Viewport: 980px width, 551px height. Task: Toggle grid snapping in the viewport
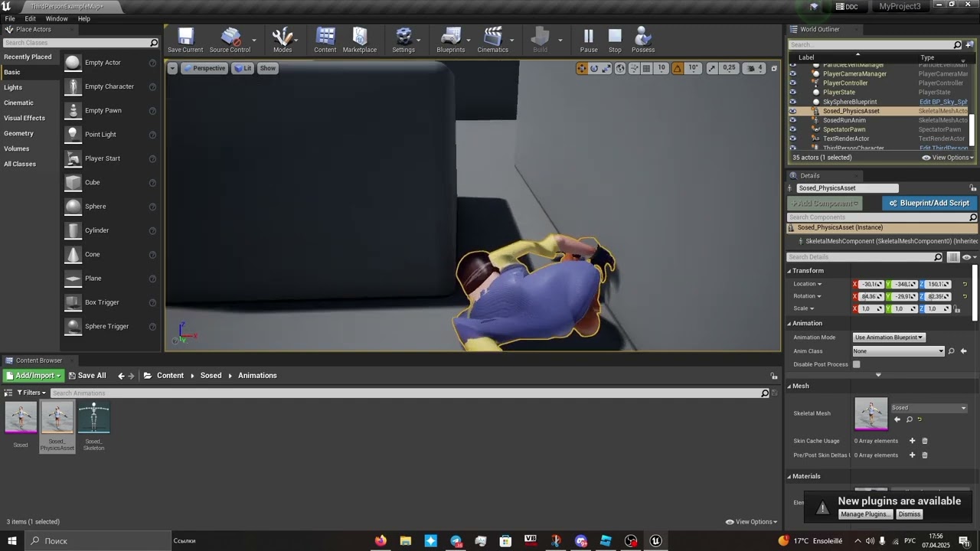click(x=647, y=68)
